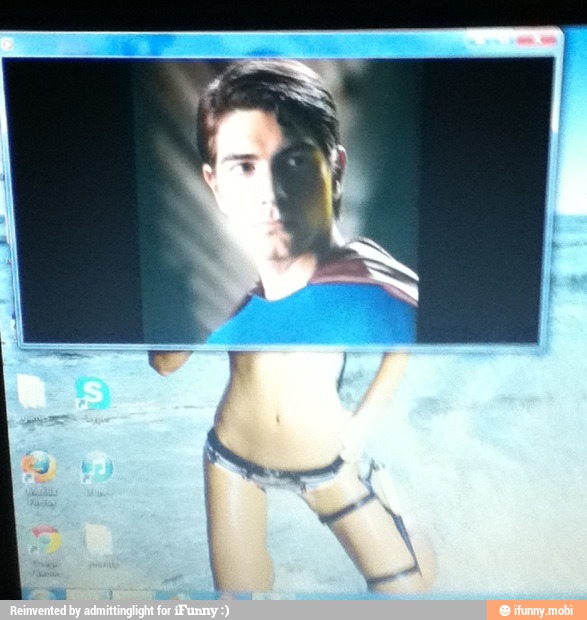Launch Google Chrome from the desktop

(45, 540)
